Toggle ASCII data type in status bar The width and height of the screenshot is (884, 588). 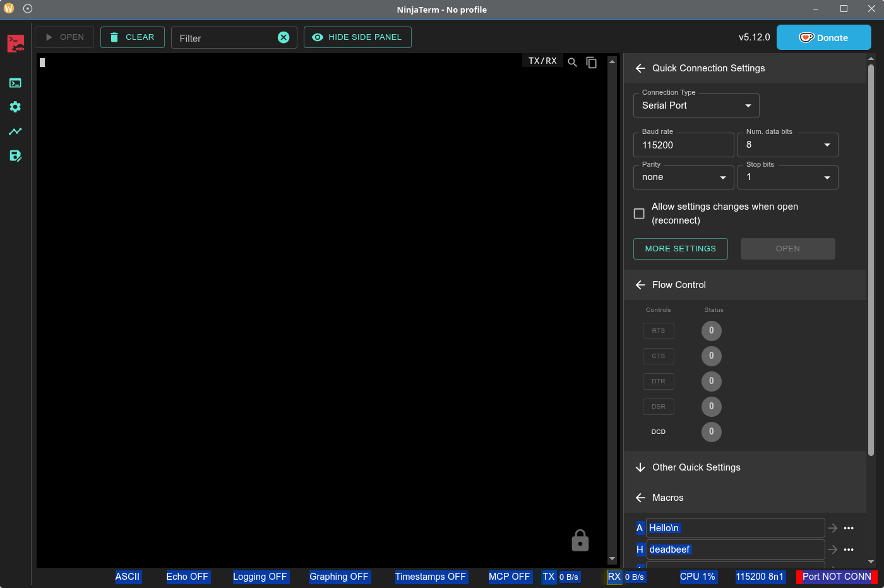click(x=128, y=577)
